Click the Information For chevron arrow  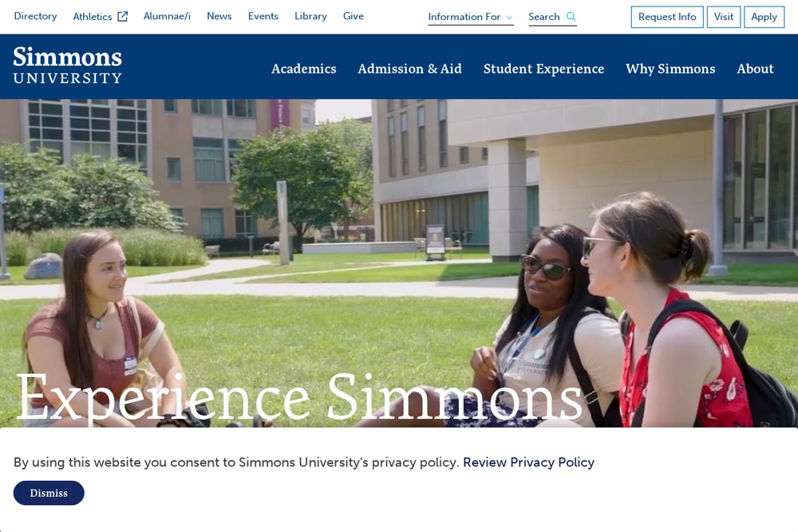[509, 18]
